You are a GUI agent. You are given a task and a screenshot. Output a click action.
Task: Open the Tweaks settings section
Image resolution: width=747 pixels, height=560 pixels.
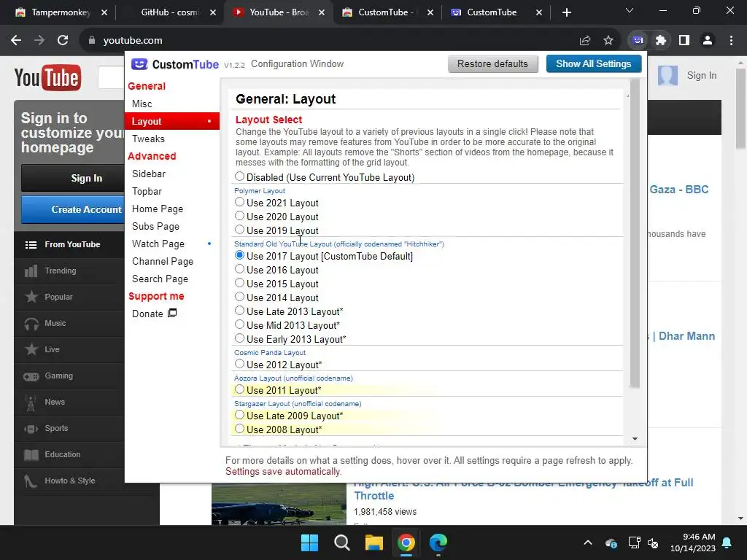[x=172, y=139]
